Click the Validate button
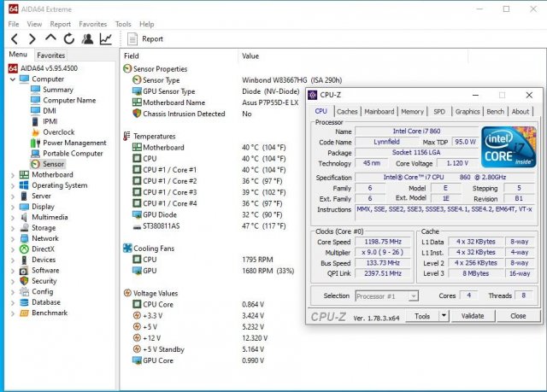The image size is (547, 392). tap(472, 316)
